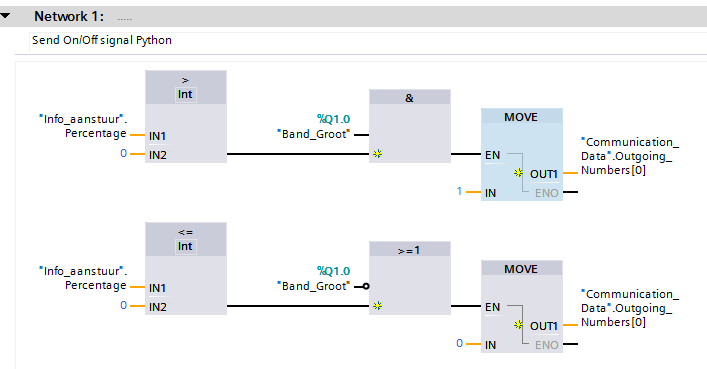707x369 pixels.
Task: Click the negation circle on lower Band_Groot input
Action: pos(366,286)
